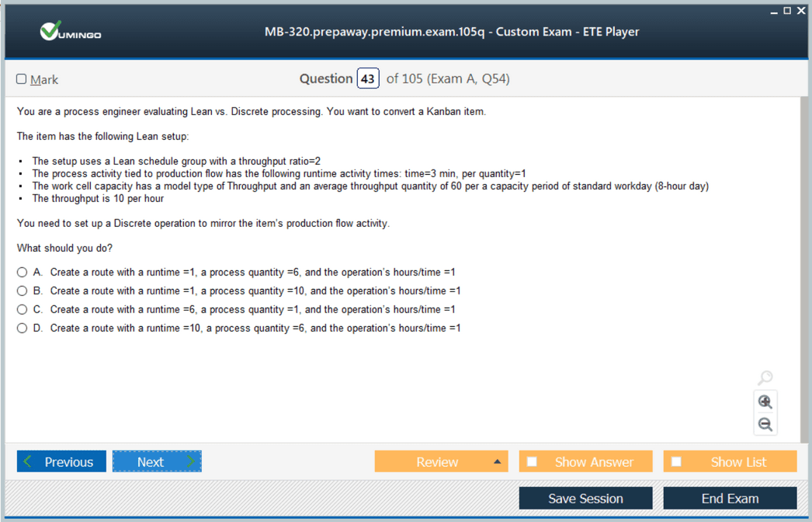This screenshot has width=812, height=522.
Task: Click the zoom in magnifier icon
Action: point(765,402)
